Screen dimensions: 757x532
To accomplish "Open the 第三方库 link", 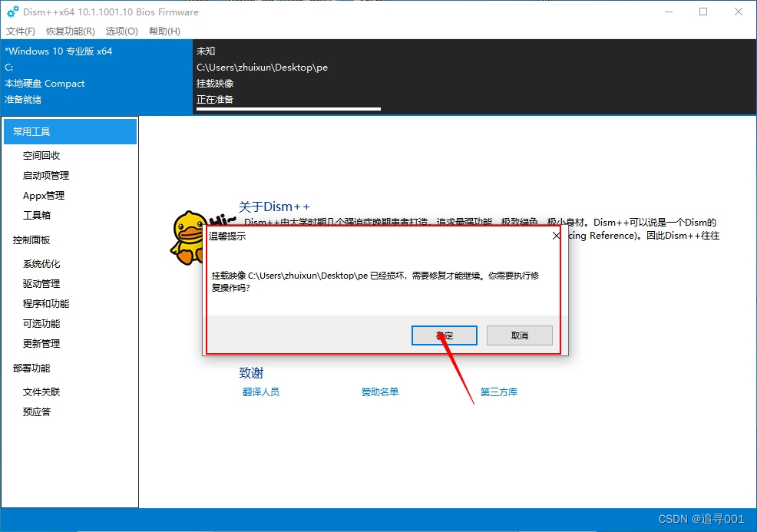I will (499, 392).
